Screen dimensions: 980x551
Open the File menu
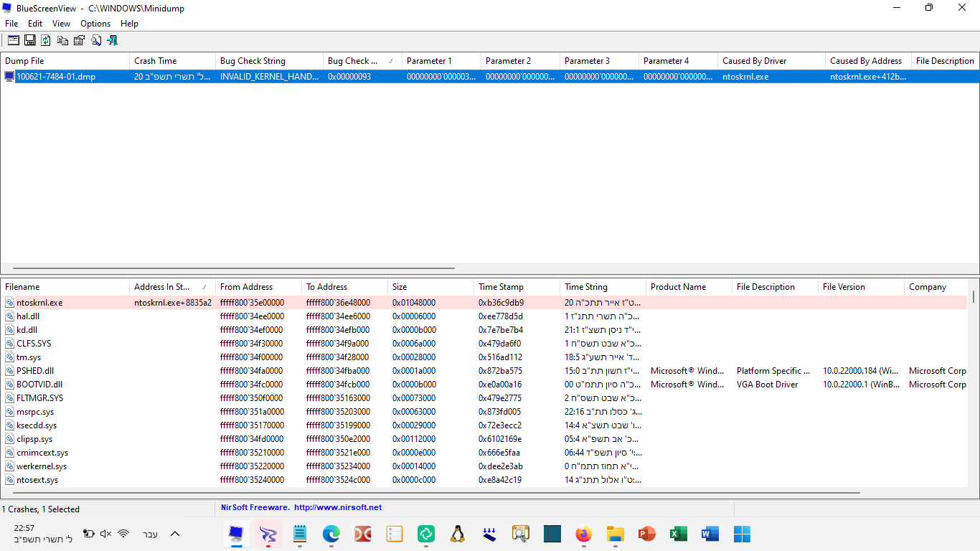[11, 24]
